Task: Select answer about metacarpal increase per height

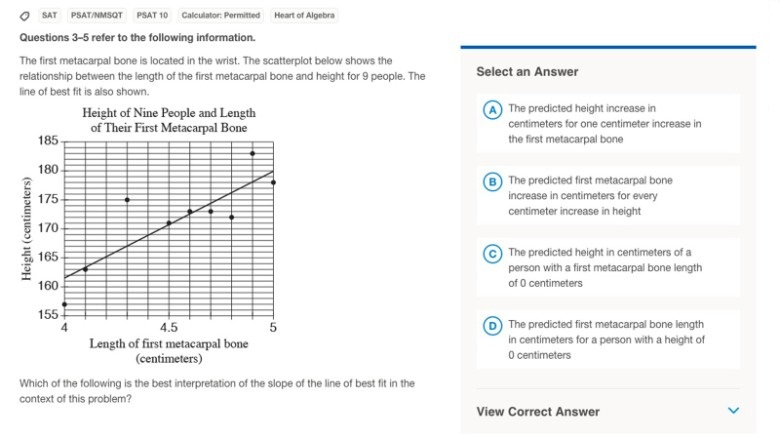Action: (x=590, y=196)
